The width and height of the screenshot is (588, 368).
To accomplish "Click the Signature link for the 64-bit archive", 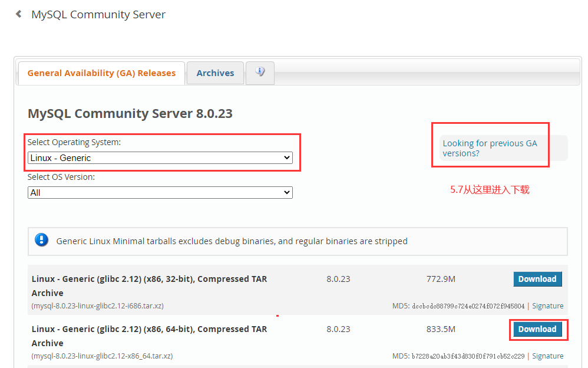I will click(x=548, y=356).
